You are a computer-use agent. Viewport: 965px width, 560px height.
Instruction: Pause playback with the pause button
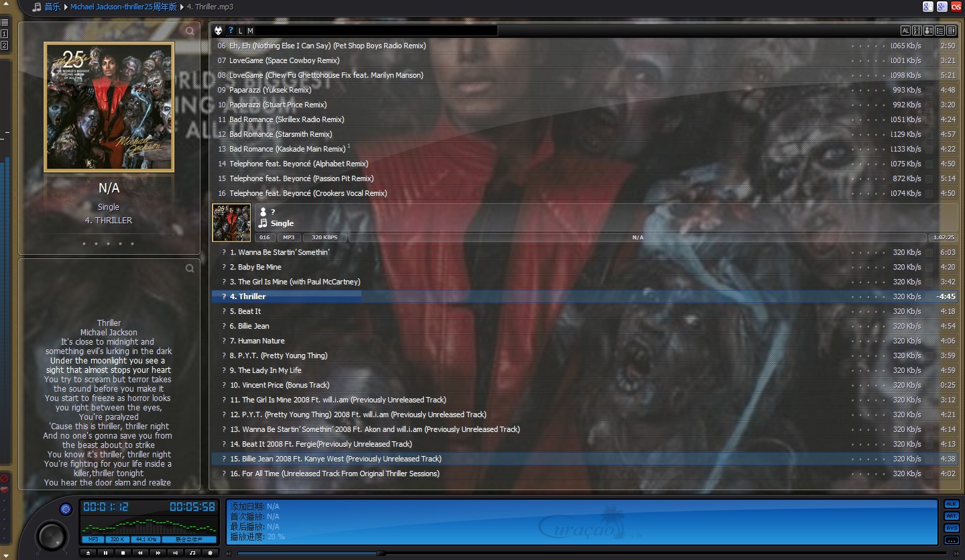106,553
